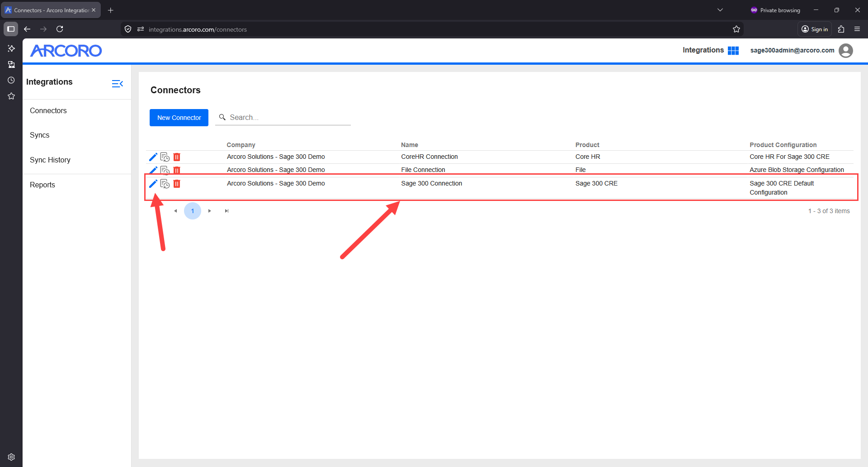
Task: Delete the File Connection connector
Action: (x=177, y=170)
